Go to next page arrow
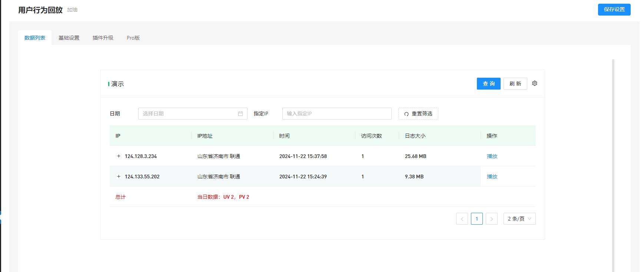The height and width of the screenshot is (272, 644). pyautogui.click(x=491, y=219)
